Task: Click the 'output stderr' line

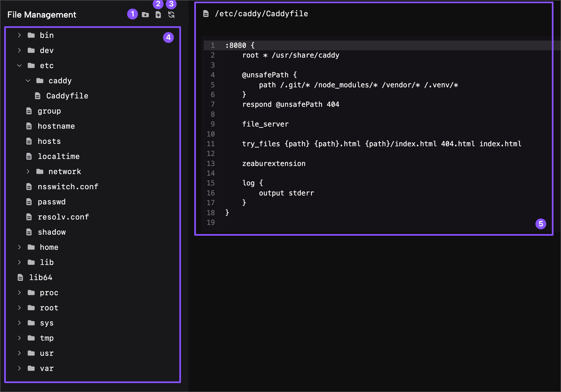Action: click(286, 193)
